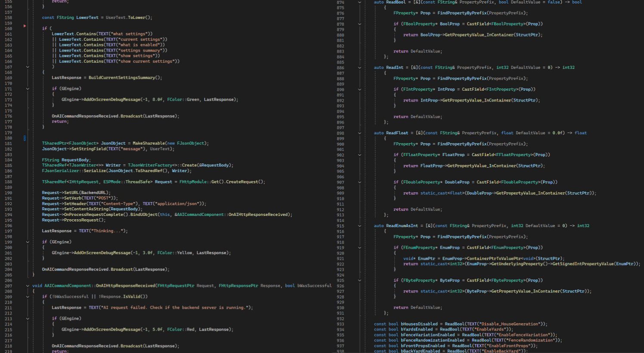
Task: Click BindUObject in OnProcessRequestComplete line
Action: tap(144, 215)
